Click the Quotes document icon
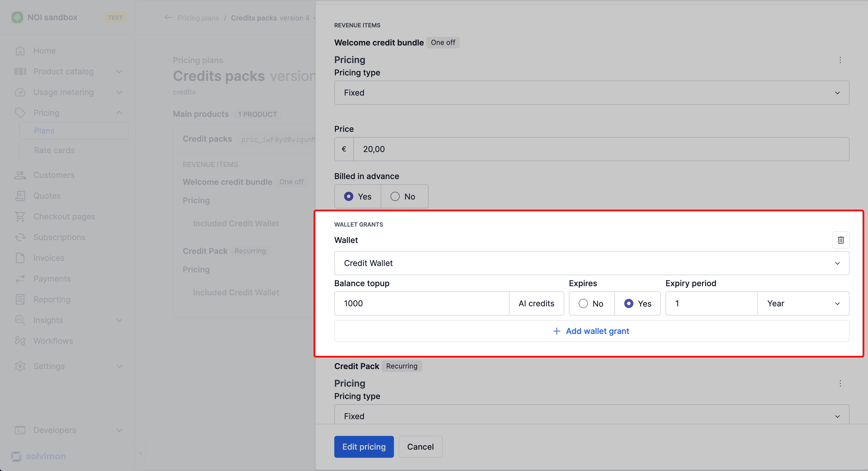 20,195
